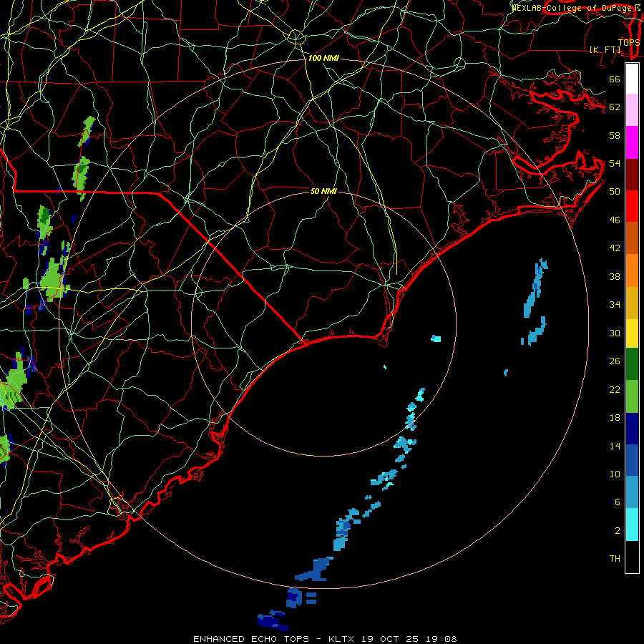
Task: Click the "50 NMI" range ring label
Action: pyautogui.click(x=323, y=191)
